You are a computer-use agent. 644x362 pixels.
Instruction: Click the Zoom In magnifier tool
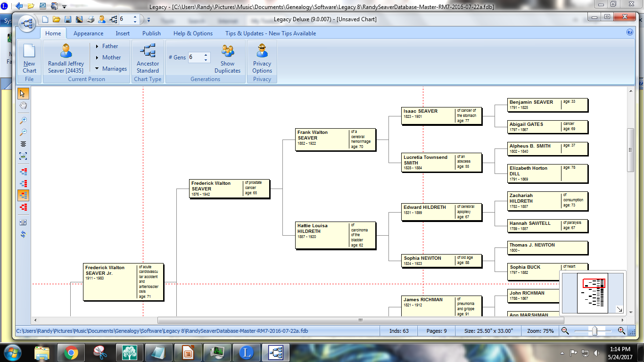[x=23, y=120]
